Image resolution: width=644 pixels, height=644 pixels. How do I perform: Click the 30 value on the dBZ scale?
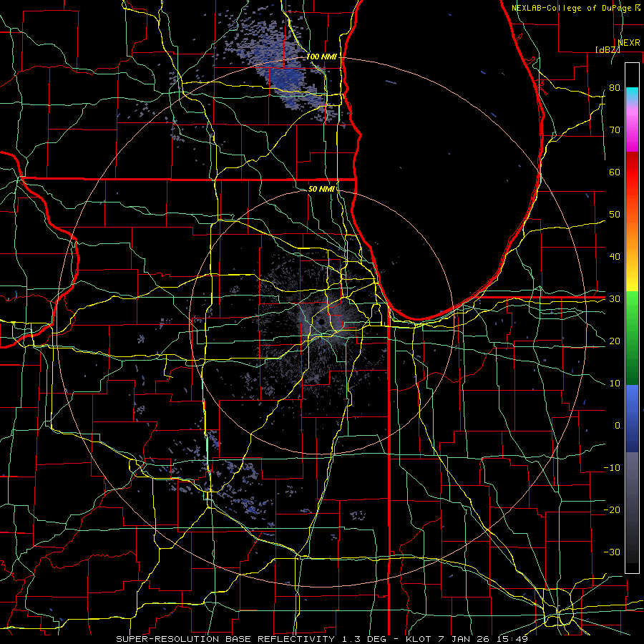point(615,298)
